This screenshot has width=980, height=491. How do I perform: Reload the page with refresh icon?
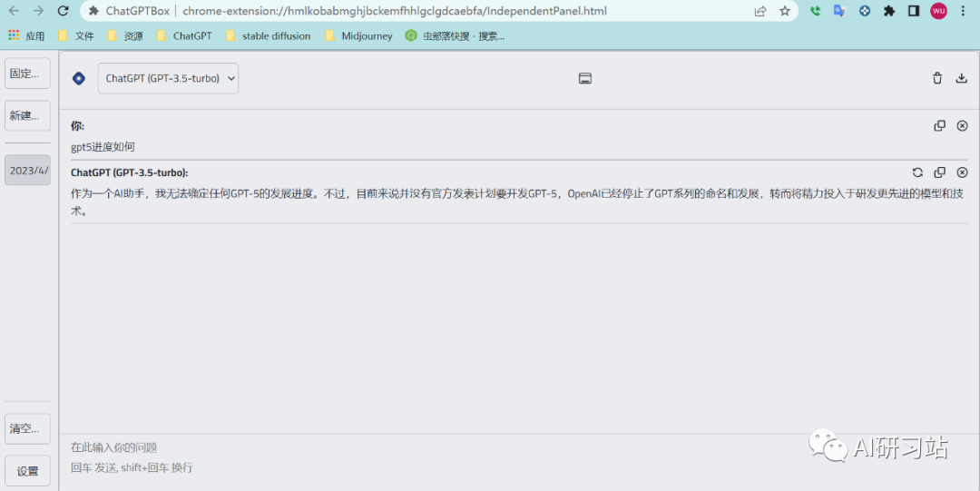[63, 11]
